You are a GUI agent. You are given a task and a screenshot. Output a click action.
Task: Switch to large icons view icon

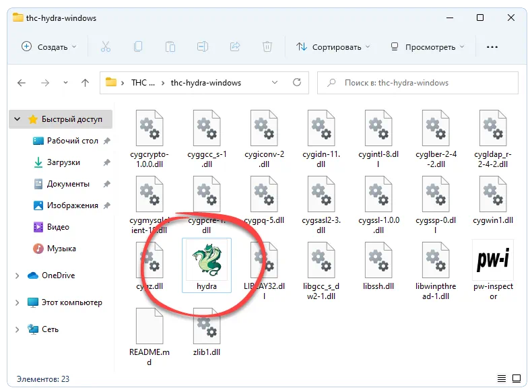517,379
